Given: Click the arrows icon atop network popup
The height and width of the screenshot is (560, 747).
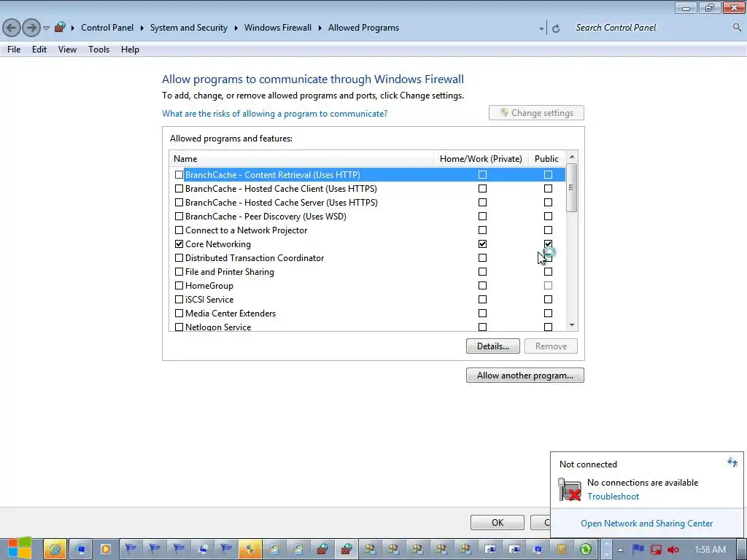Looking at the screenshot, I should 732,462.
